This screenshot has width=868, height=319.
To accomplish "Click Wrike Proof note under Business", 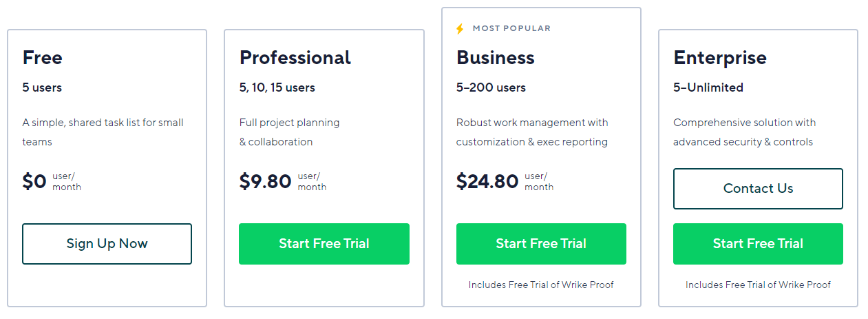I will [541, 285].
